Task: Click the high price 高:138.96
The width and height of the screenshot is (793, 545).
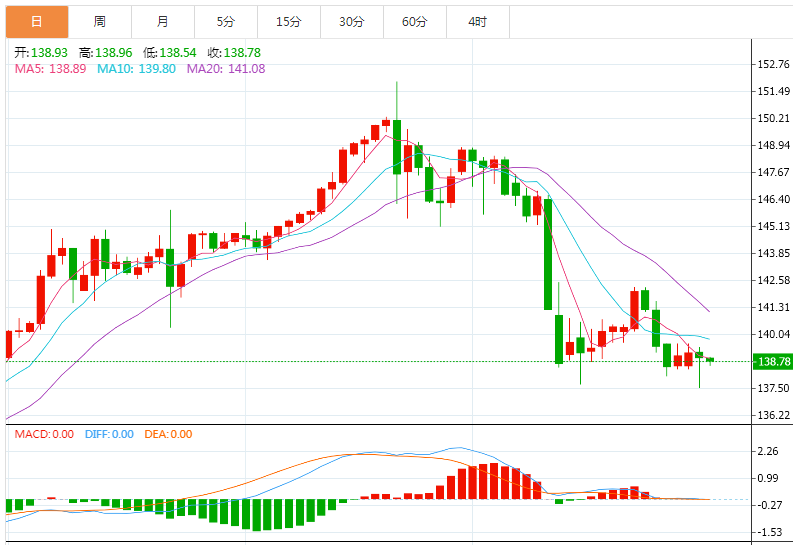Action: (105, 53)
